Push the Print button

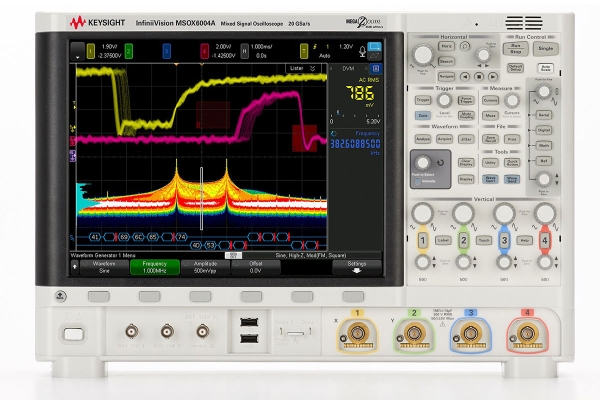click(512, 139)
